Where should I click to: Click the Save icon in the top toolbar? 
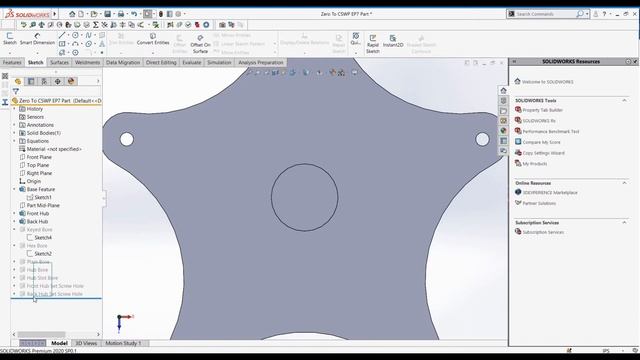pyautogui.click(x=107, y=14)
